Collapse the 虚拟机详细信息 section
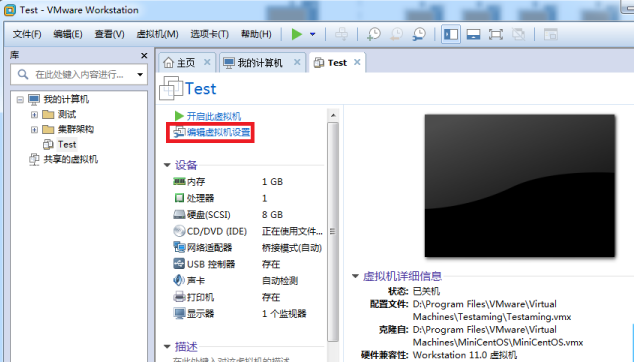This screenshot has height=362, width=634. click(x=355, y=276)
